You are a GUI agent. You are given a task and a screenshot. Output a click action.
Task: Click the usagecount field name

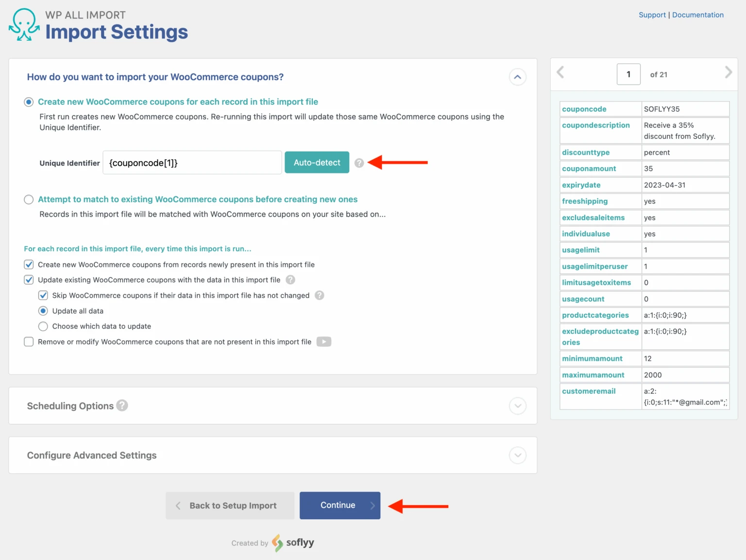coord(583,299)
